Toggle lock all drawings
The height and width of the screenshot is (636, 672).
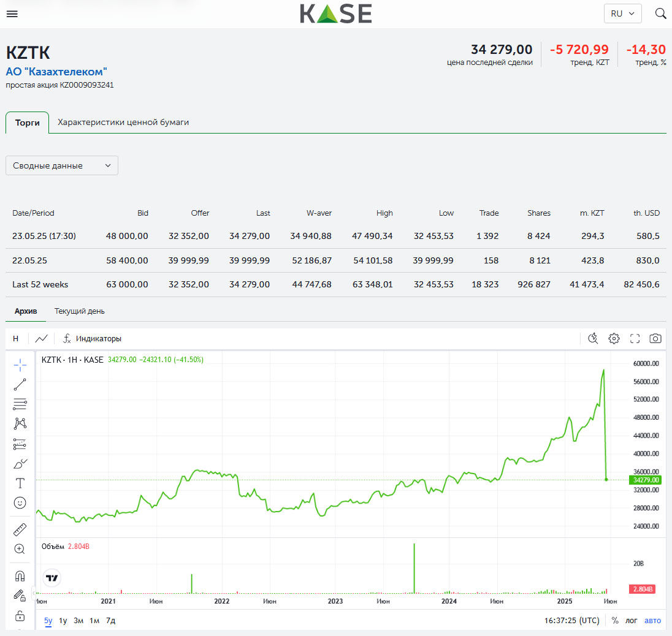pos(20,616)
